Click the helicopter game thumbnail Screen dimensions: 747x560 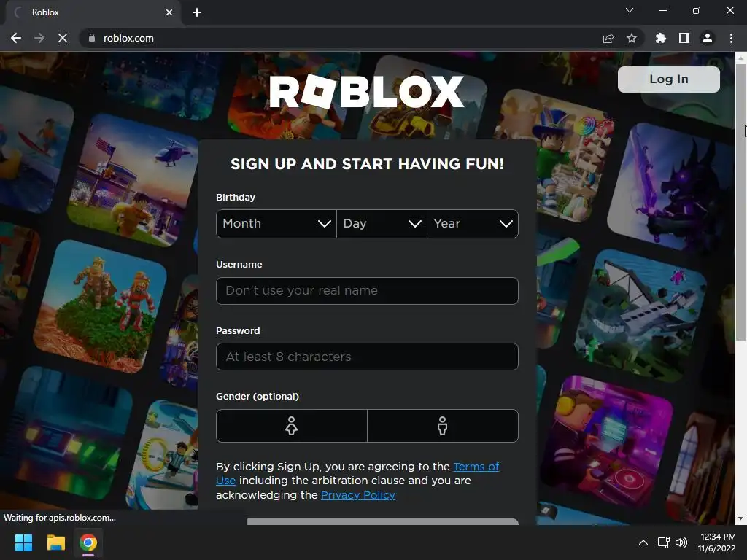coord(134,180)
